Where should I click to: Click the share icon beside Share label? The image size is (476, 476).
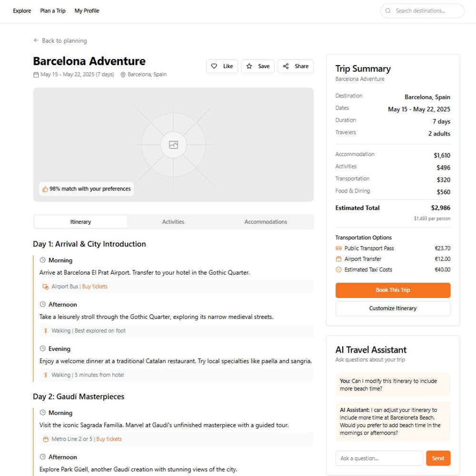286,66
